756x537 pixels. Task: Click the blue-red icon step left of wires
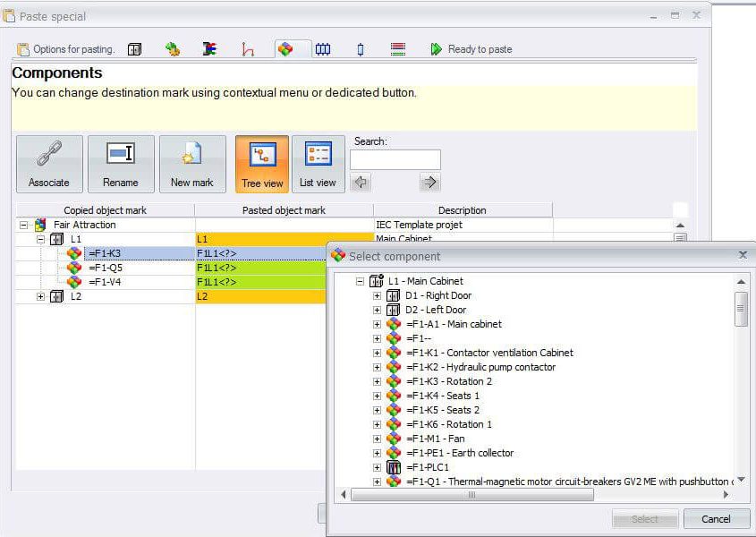[209, 49]
